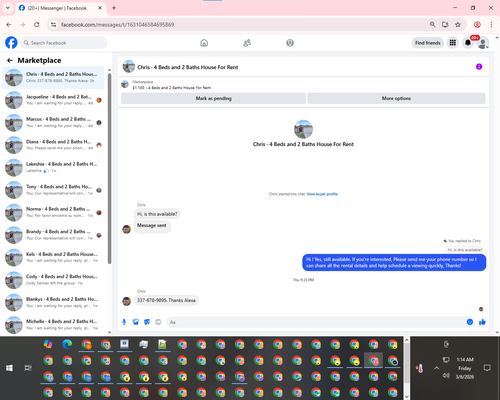Open the volume control in tray
Viewport: 500px width, 400px height.
tap(446, 376)
